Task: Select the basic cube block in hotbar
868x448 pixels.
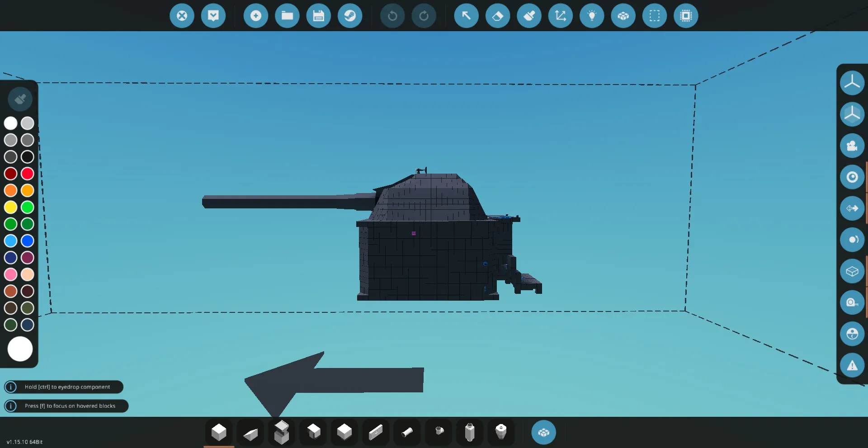Action: tap(219, 433)
